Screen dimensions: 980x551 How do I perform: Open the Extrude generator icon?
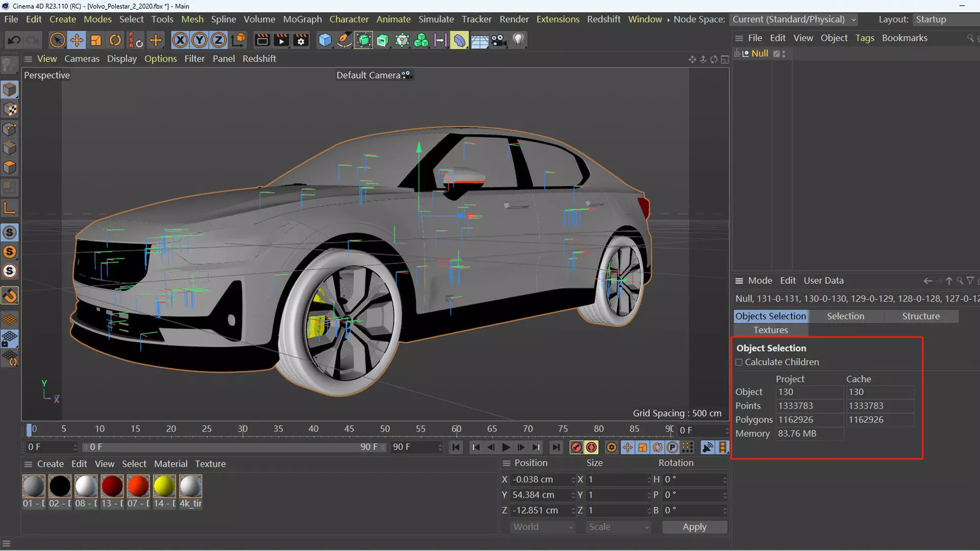(383, 40)
